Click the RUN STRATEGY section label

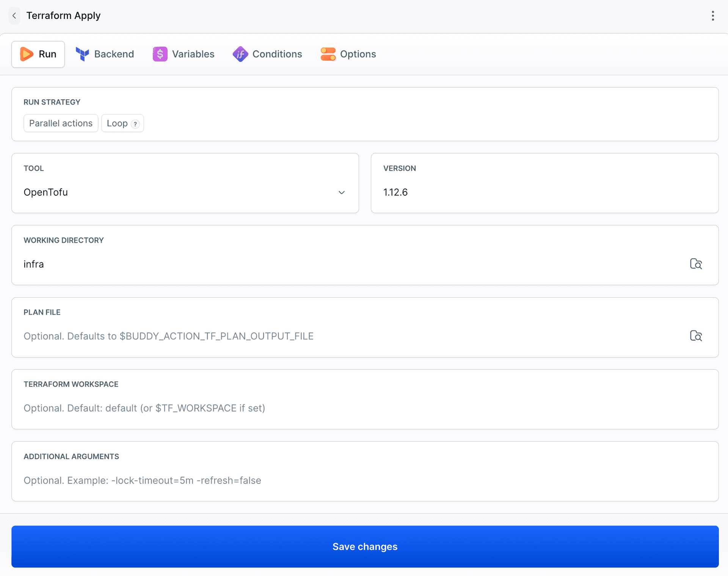(x=52, y=102)
